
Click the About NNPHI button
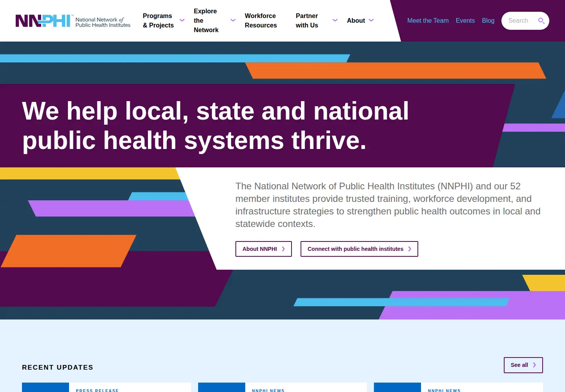(x=264, y=249)
